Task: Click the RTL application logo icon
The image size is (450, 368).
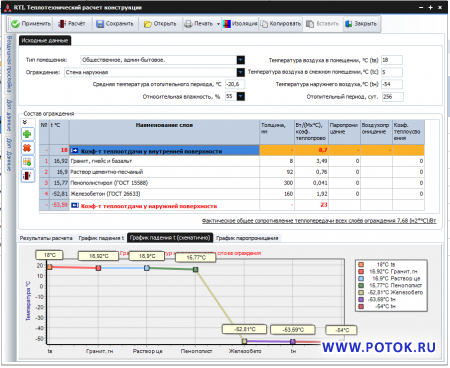Action: 7,7
